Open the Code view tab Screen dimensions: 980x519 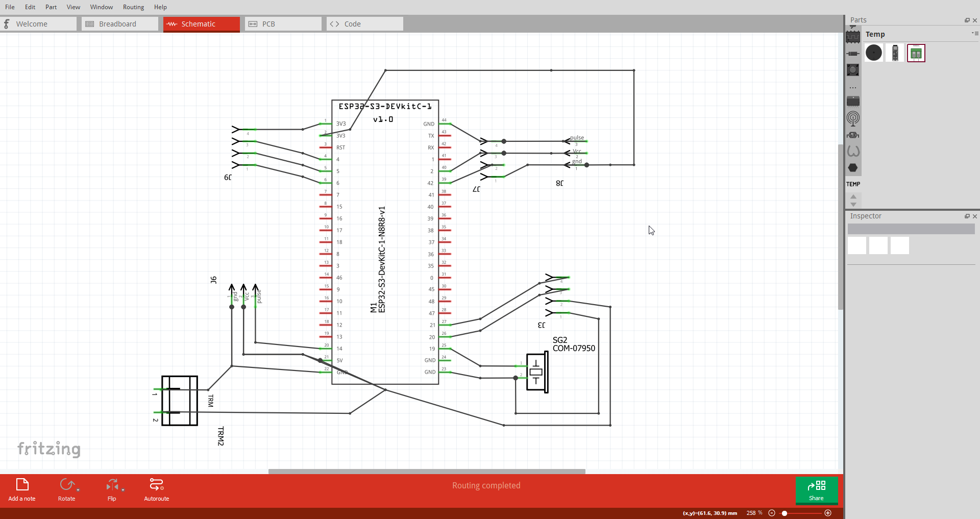point(365,24)
